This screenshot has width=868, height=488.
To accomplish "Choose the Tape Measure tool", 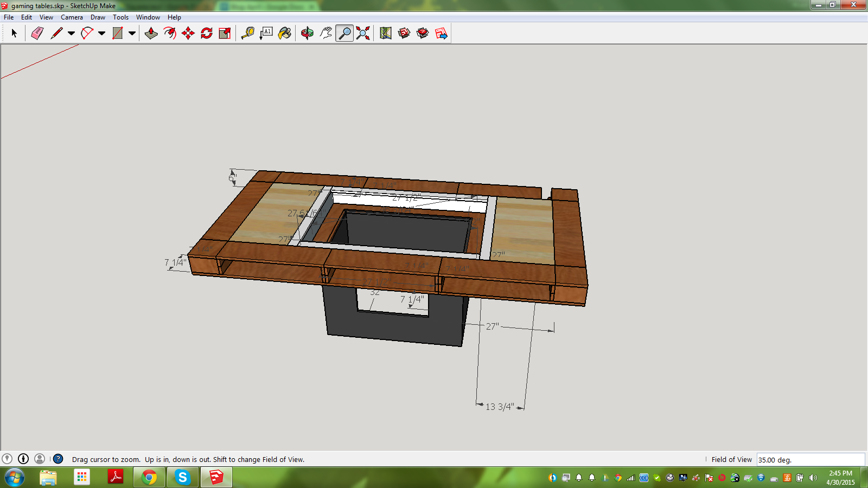I will pos(248,34).
